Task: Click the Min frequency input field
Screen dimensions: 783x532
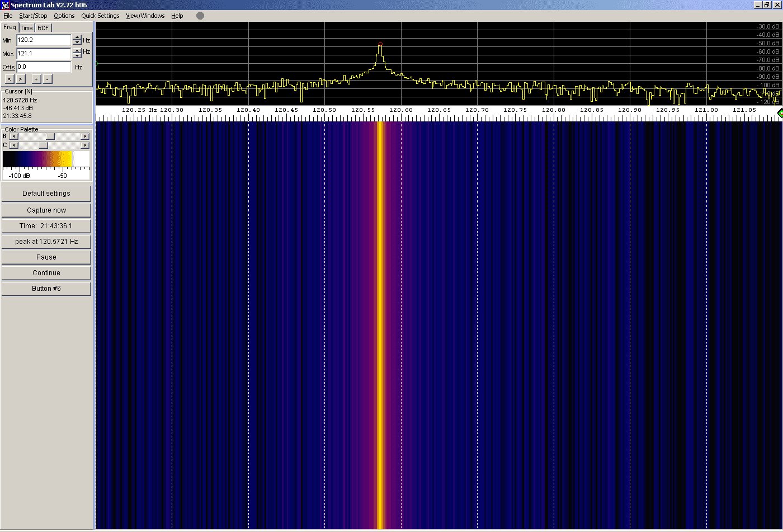Action: 44,40
